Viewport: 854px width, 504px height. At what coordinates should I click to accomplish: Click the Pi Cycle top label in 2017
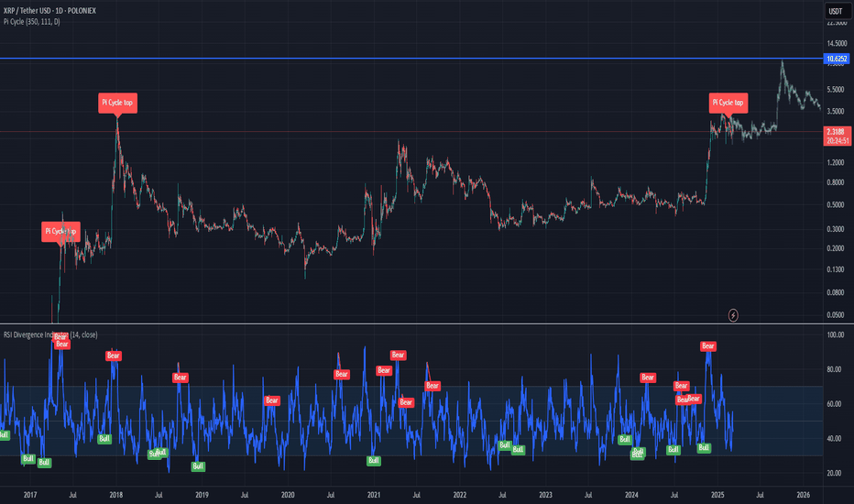(x=61, y=232)
